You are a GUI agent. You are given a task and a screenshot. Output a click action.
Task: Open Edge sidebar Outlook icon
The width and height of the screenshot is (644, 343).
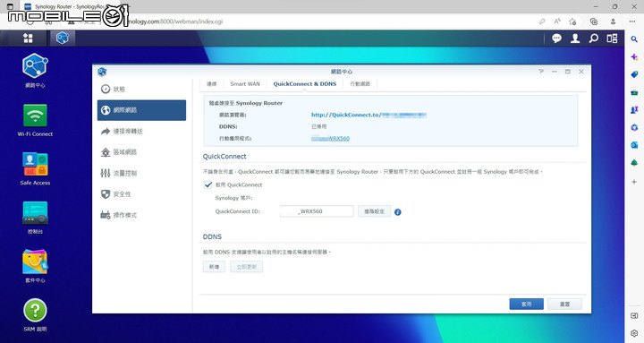point(634,145)
